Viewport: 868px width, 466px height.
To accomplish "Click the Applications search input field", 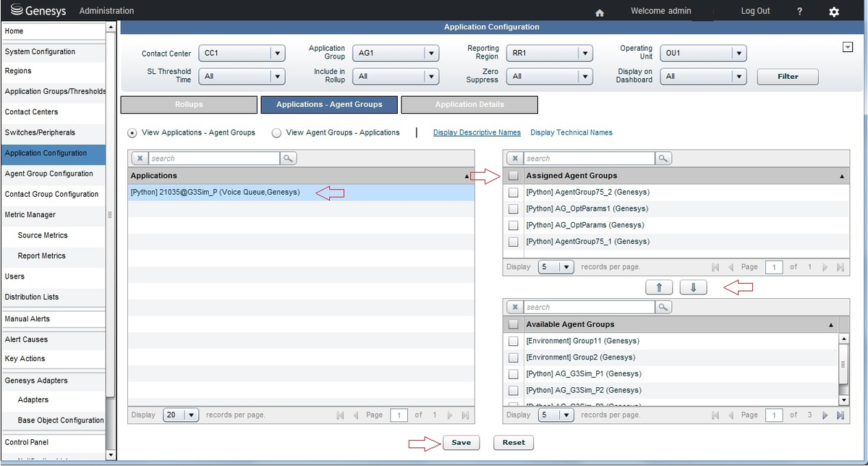I will (x=213, y=158).
